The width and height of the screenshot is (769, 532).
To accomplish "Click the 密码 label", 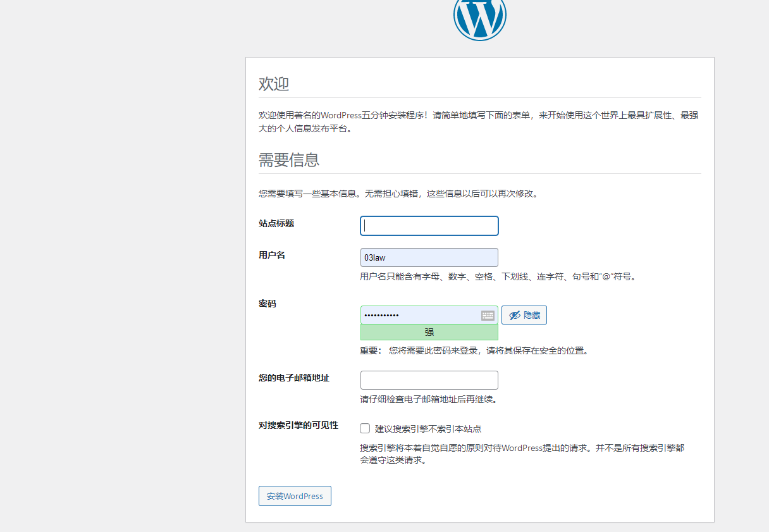I will [268, 304].
